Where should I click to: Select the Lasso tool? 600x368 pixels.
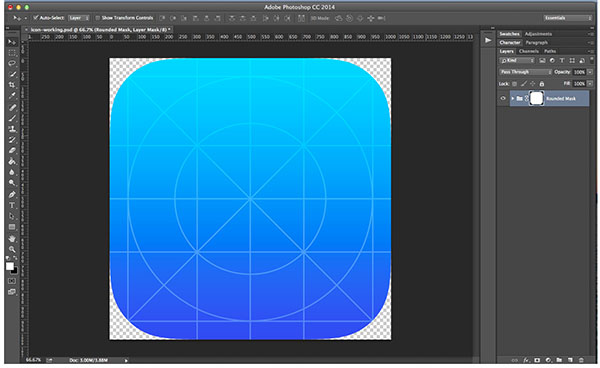click(x=12, y=63)
